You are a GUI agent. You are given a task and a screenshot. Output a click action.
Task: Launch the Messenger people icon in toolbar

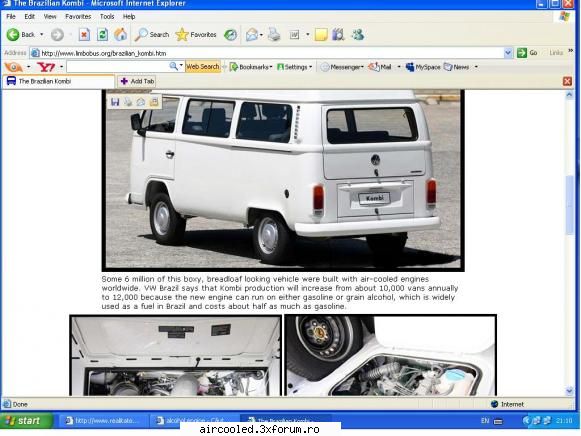(358, 35)
